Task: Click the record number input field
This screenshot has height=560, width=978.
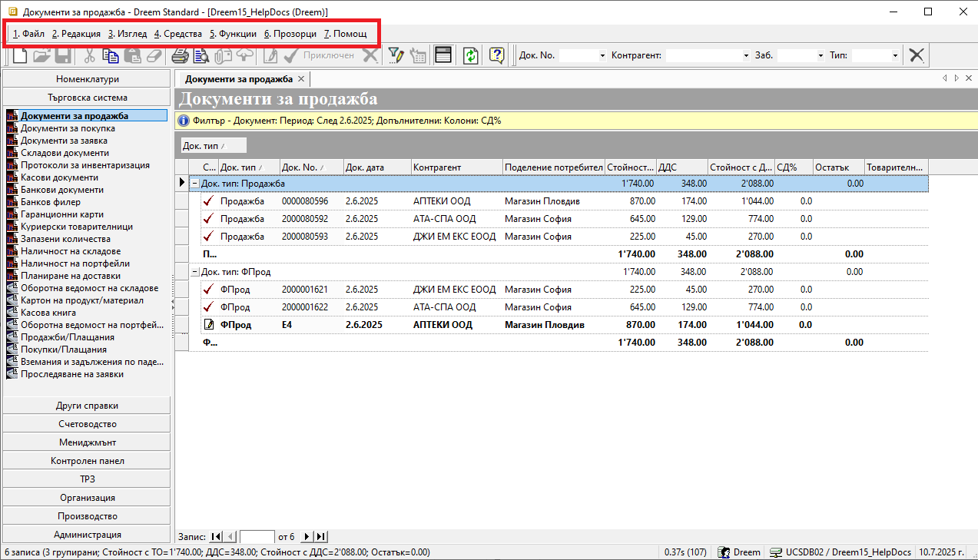Action: point(257,537)
